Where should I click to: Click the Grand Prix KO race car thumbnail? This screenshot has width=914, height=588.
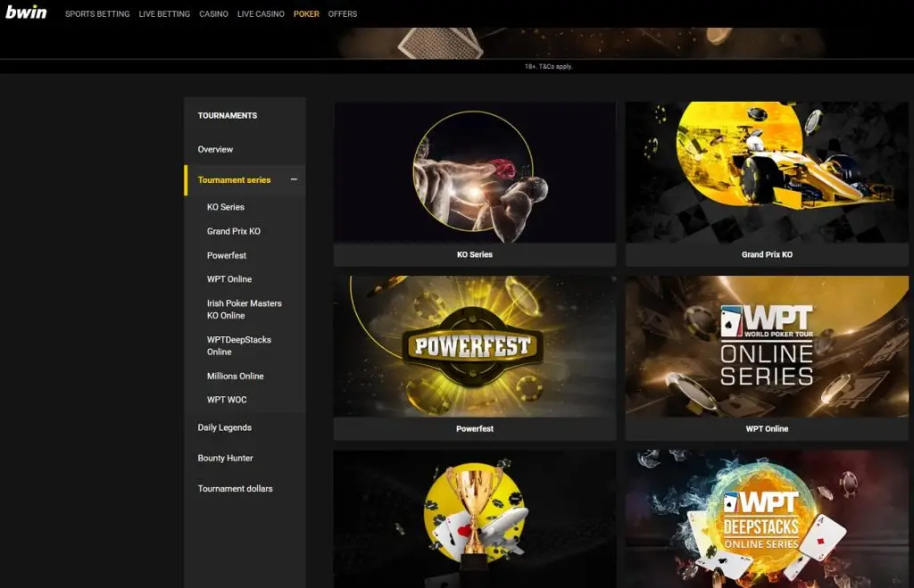(x=767, y=172)
